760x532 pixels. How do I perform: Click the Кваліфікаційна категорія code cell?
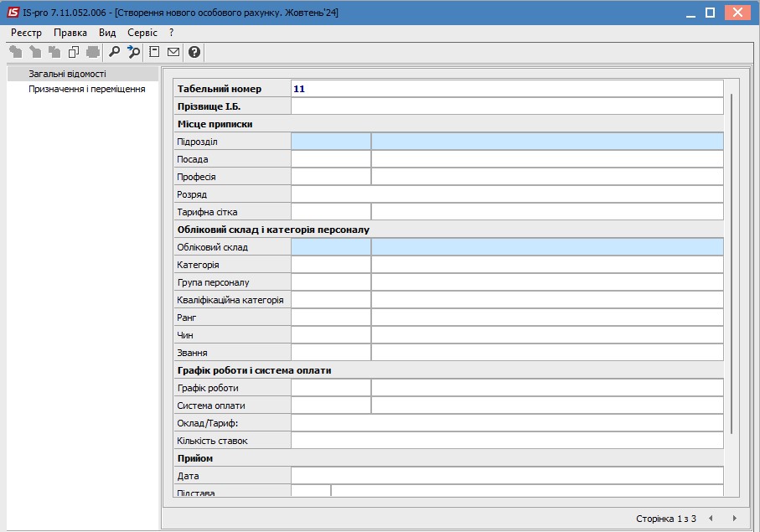pyautogui.click(x=331, y=300)
